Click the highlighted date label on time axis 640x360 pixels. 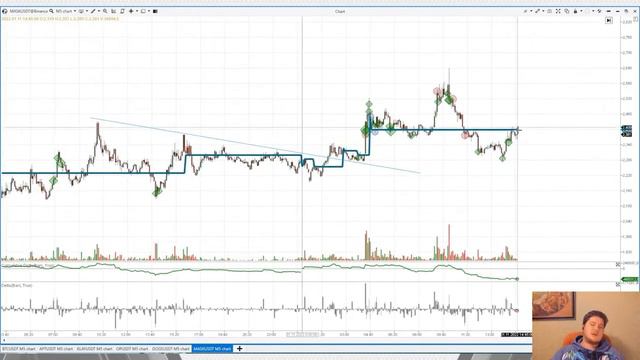tap(516, 334)
